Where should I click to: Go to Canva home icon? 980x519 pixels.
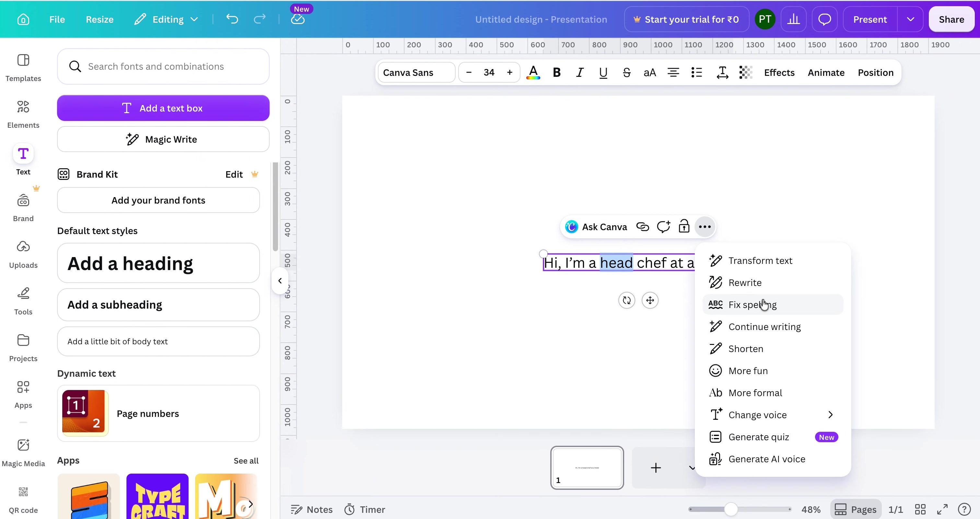[23, 19]
